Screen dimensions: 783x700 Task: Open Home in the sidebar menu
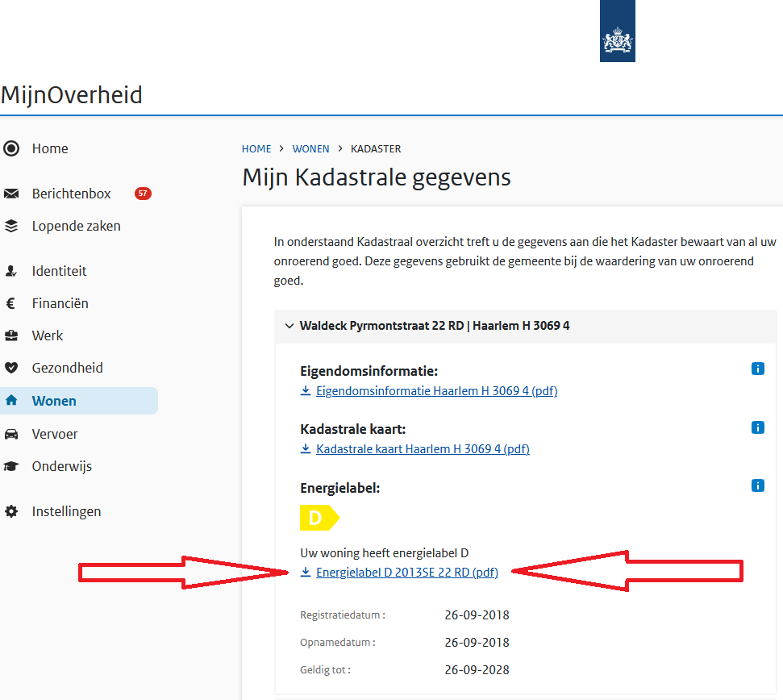tap(50, 148)
